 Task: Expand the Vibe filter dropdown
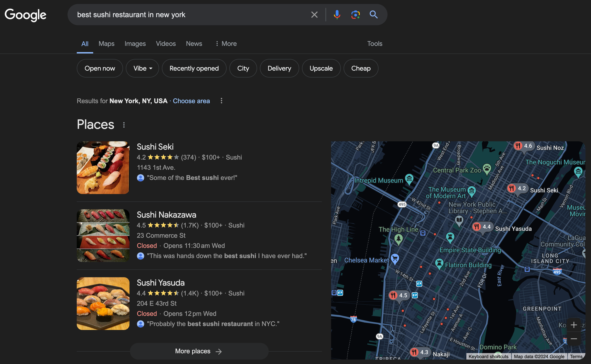(142, 68)
